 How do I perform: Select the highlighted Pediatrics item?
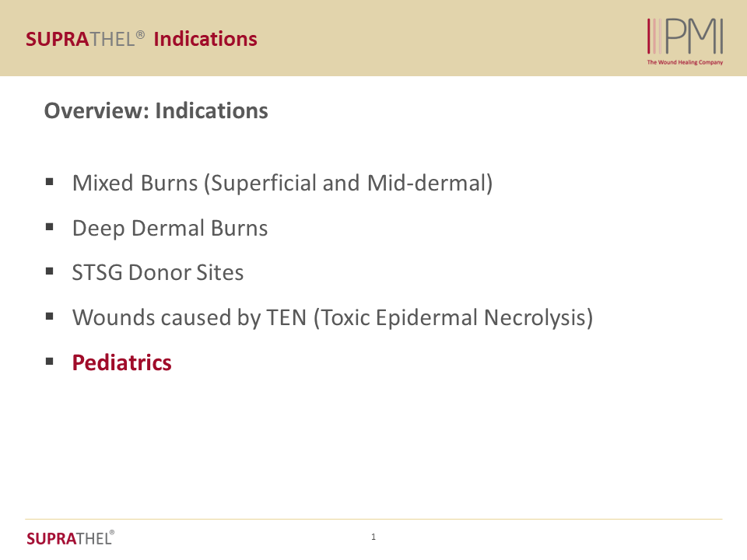pyautogui.click(x=121, y=363)
